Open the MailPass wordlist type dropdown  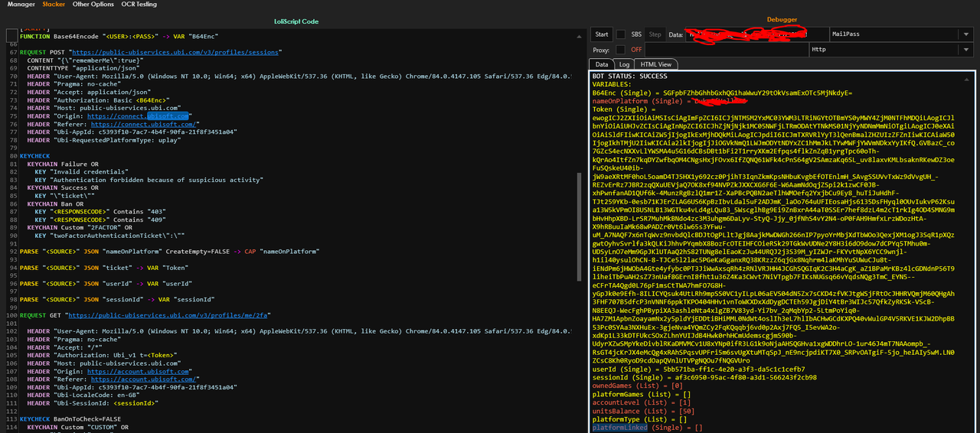(x=903, y=34)
